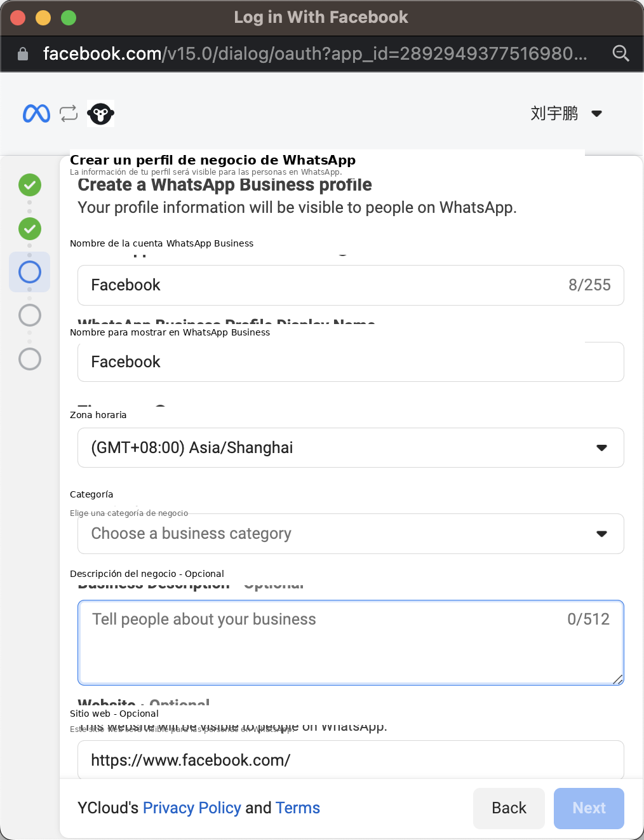Click the 0/512 character counter

[588, 619]
